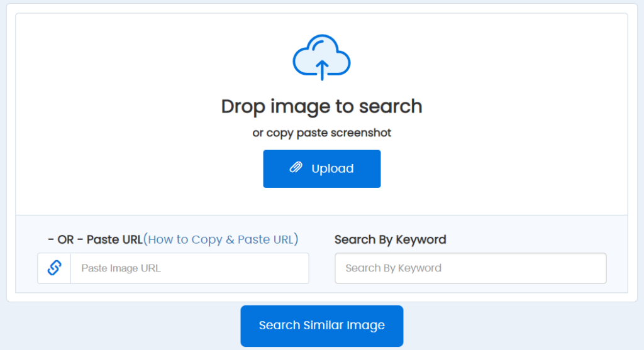Click the upward arrow inside the cloud

click(x=322, y=69)
